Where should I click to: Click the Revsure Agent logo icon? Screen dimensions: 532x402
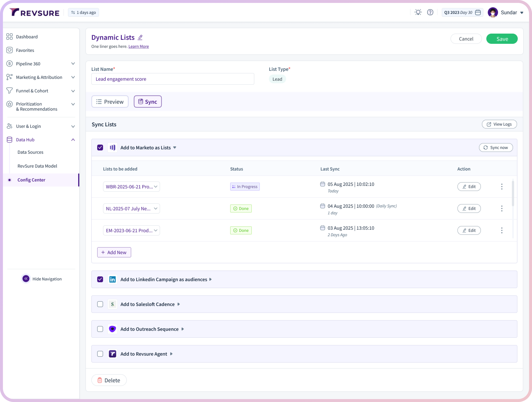113,354
